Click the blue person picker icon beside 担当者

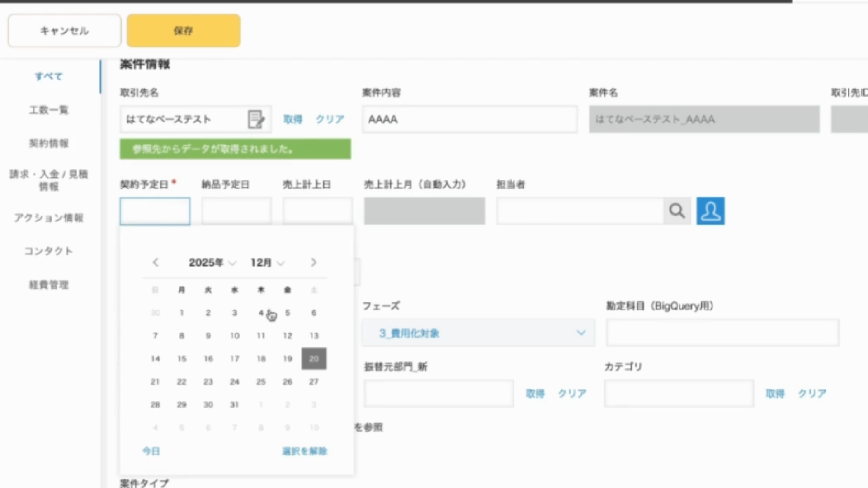coord(710,211)
